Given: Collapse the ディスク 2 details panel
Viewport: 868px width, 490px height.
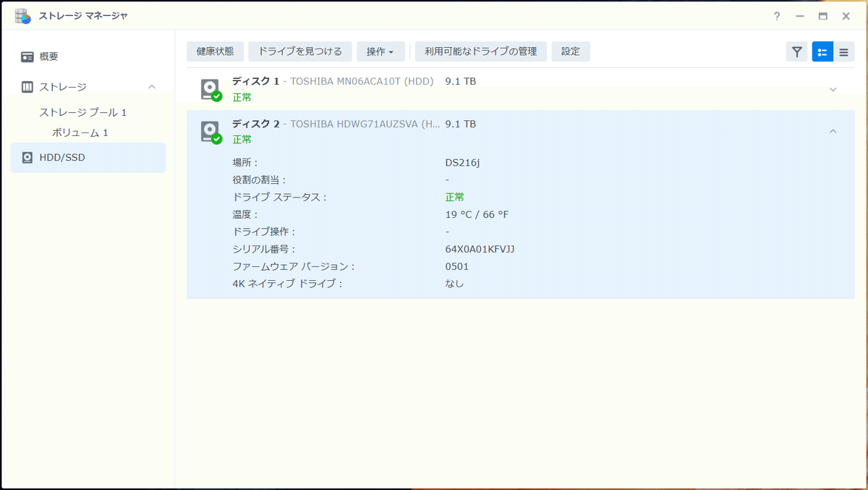Looking at the screenshot, I should click(832, 130).
